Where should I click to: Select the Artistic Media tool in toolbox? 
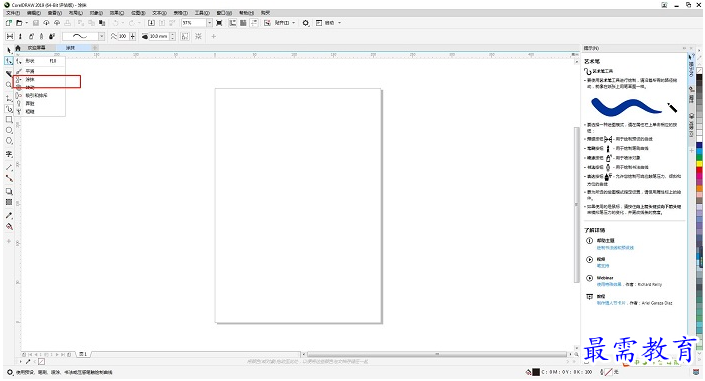pyautogui.click(x=9, y=109)
